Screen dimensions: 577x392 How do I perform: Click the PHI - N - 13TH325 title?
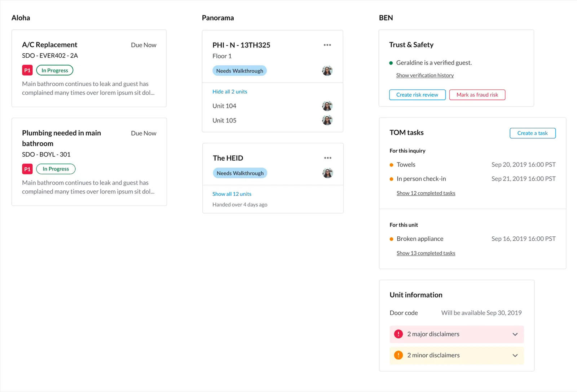[x=241, y=45]
